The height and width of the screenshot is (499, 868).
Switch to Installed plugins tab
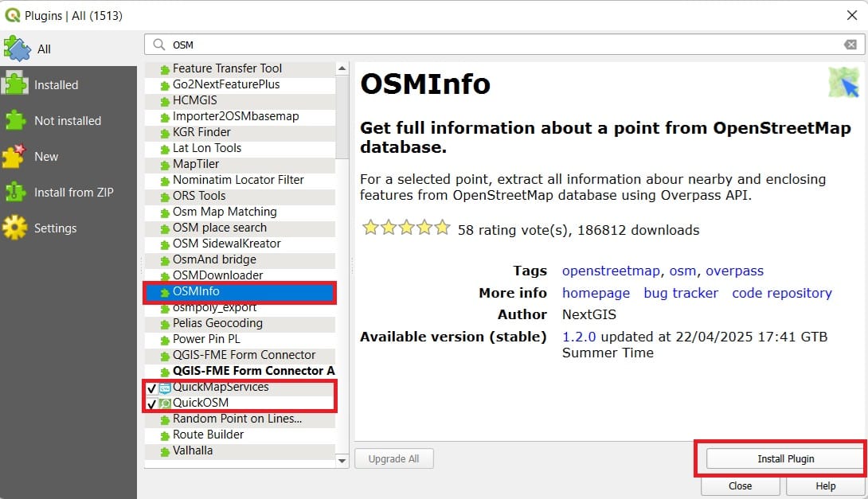click(68, 84)
